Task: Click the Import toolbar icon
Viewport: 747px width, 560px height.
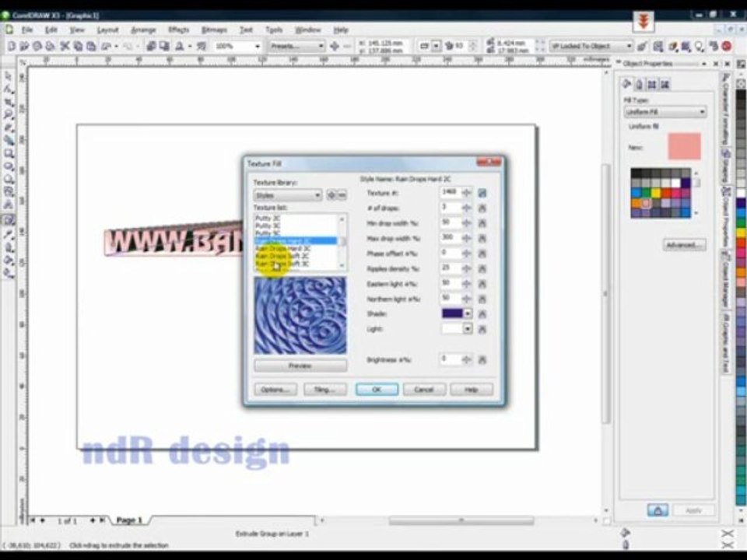Action: [151, 46]
